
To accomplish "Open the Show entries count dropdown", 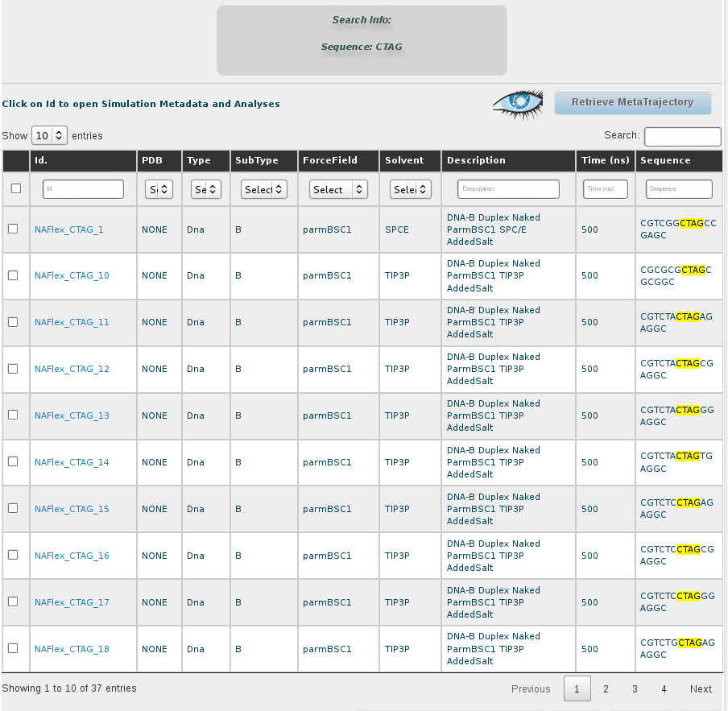I will coord(49,136).
